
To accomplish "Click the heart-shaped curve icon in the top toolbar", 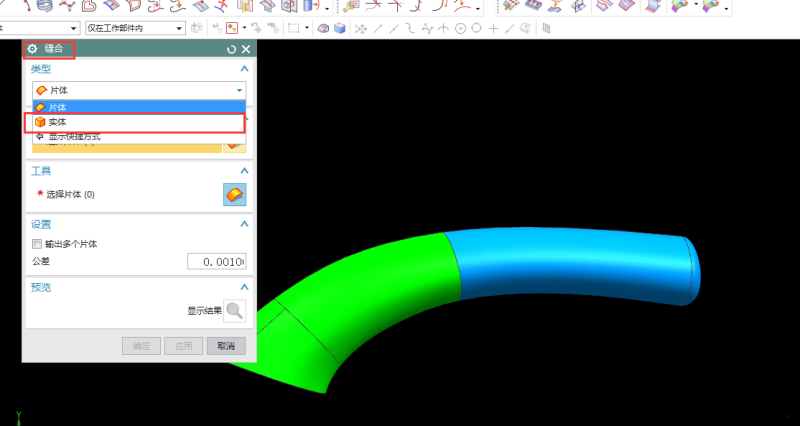I will [x=89, y=6].
